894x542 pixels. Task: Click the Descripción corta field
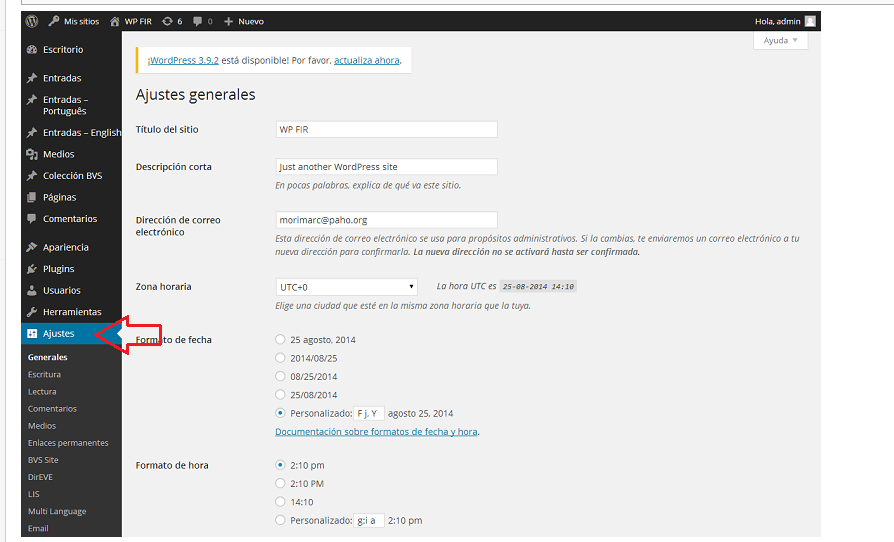tap(387, 167)
